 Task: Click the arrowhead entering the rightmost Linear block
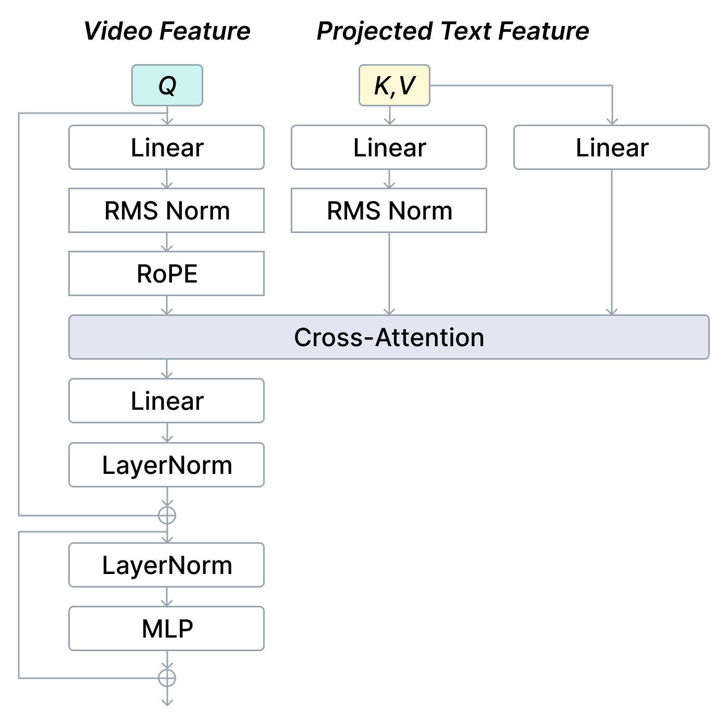tap(612, 121)
